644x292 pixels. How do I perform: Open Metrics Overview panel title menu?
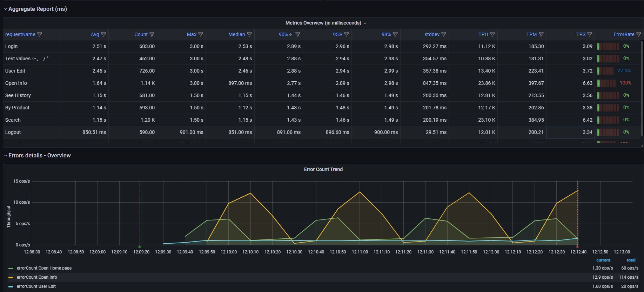[x=326, y=23]
